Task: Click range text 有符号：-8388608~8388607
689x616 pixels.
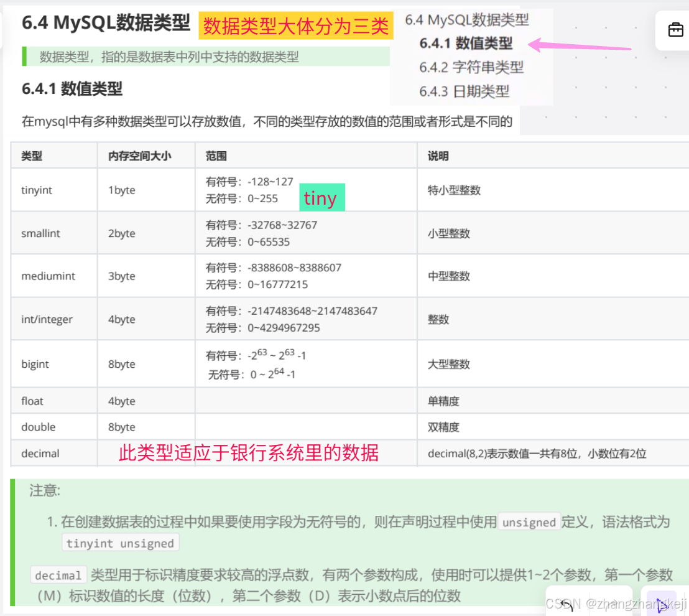Action: (x=274, y=268)
